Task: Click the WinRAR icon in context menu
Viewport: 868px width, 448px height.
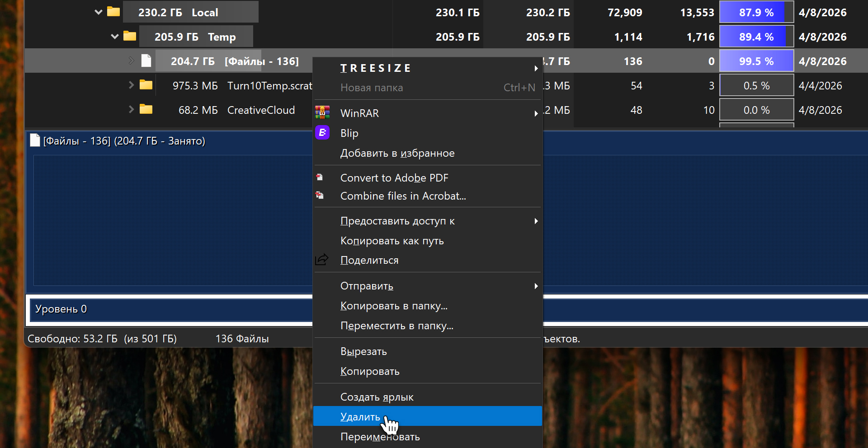Action: [322, 112]
